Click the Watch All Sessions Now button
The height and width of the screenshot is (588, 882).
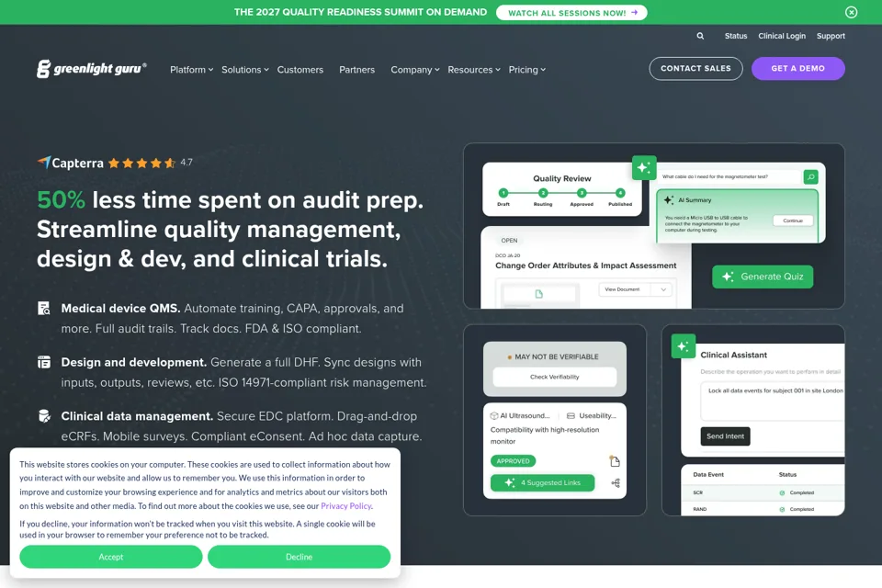571,12
